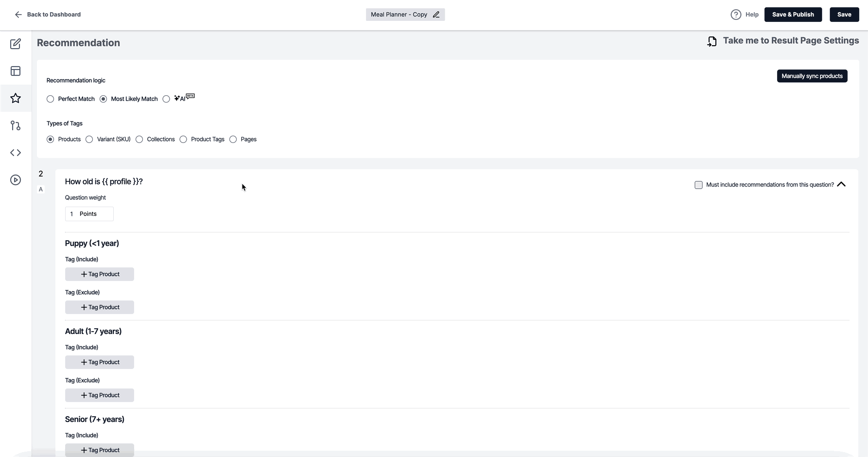Screen dimensions: 868x457
Task: Add Tag Product under Puppy Tag (Exclude)
Action: tap(100, 307)
